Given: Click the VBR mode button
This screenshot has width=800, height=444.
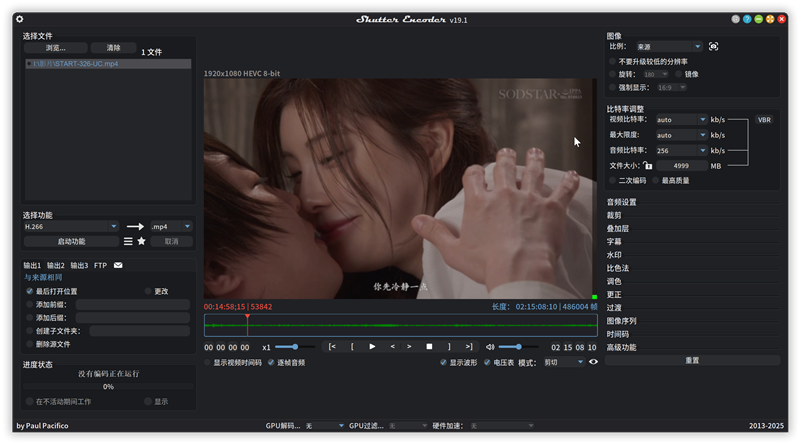Looking at the screenshot, I should click(764, 120).
